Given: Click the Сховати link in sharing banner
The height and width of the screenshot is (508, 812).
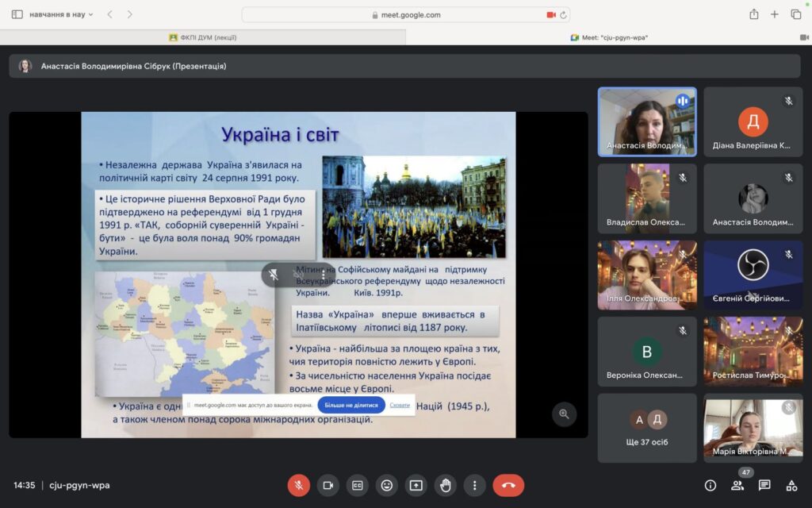Looking at the screenshot, I should 400,405.
